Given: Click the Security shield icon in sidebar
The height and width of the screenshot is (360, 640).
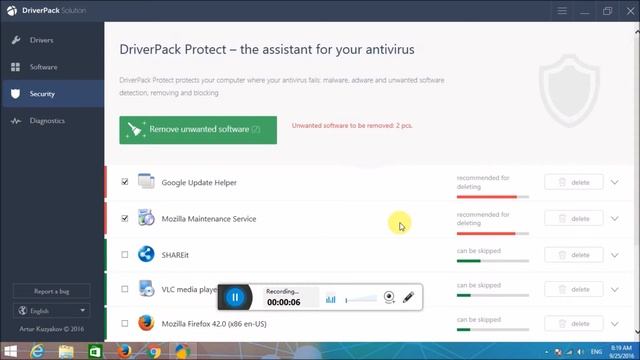Looking at the screenshot, I should pos(16,94).
